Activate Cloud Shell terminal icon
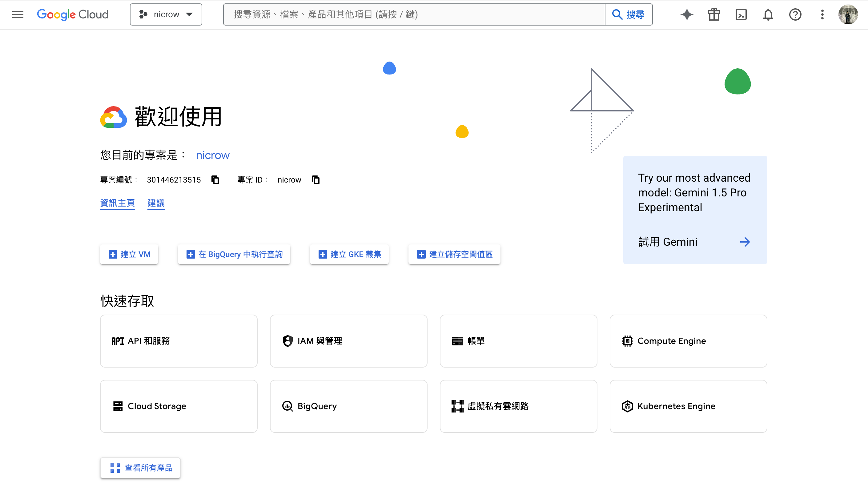The width and height of the screenshot is (868, 503). click(741, 14)
